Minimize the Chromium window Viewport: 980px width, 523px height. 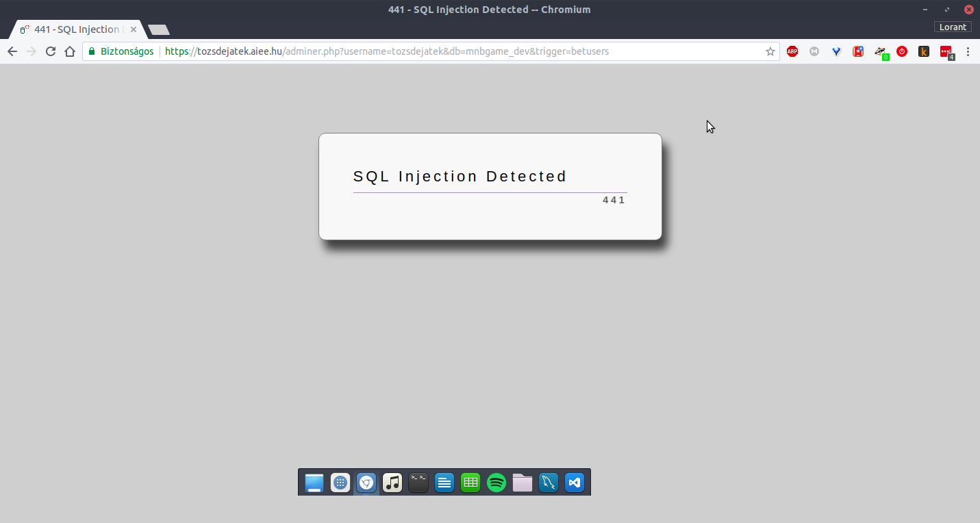[925, 10]
